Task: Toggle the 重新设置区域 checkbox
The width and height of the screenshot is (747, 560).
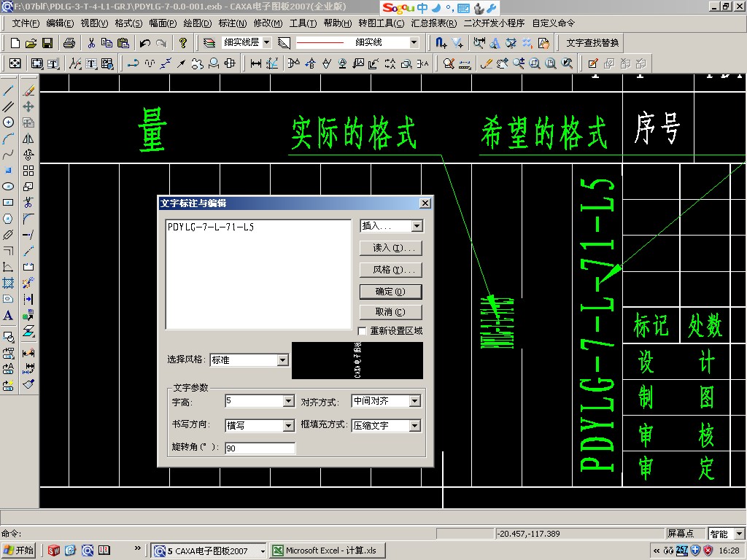Action: (x=363, y=331)
